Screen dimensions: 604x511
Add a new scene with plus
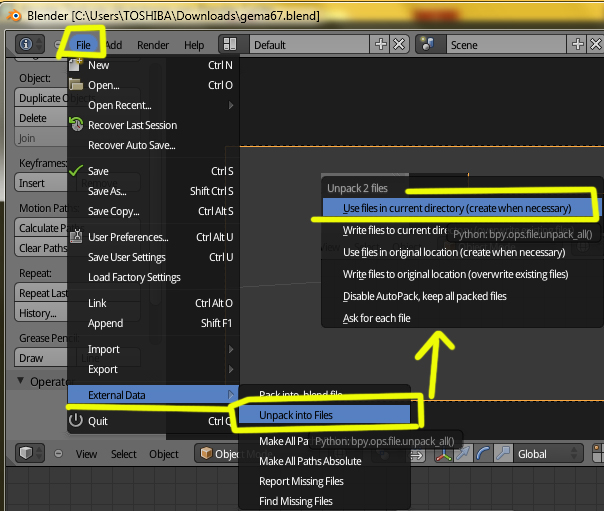(x=577, y=44)
